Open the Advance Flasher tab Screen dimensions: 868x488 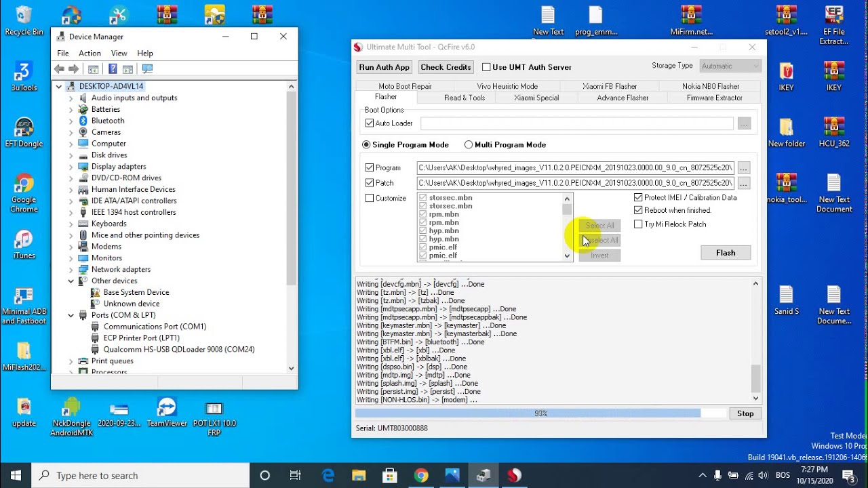point(623,98)
